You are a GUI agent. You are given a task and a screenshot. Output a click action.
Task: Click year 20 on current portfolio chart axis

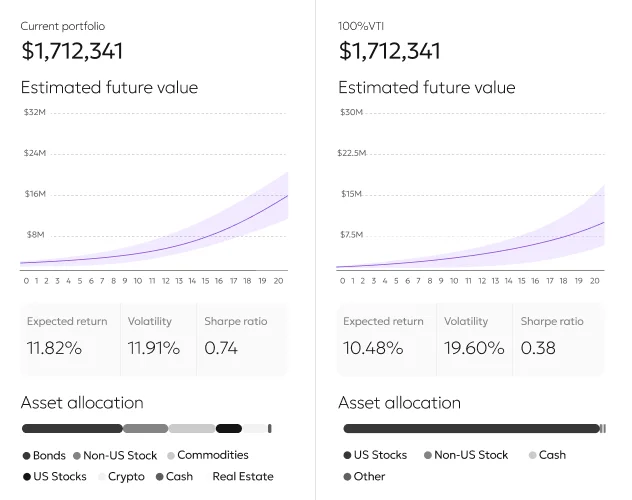pos(277,281)
